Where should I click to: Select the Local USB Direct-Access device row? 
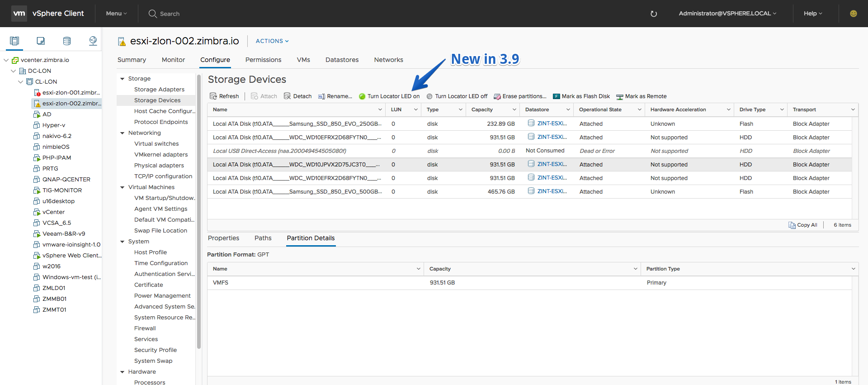click(x=529, y=151)
